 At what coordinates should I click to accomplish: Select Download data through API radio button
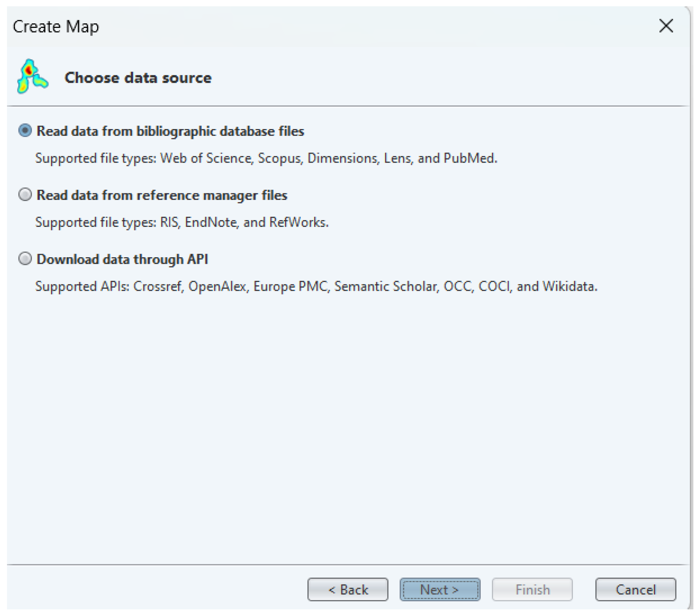(25, 259)
